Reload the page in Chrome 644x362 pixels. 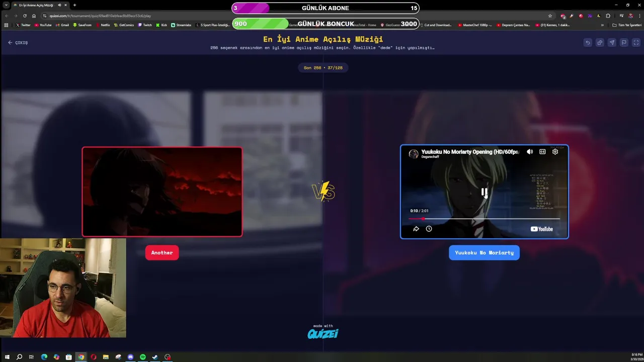click(25, 16)
